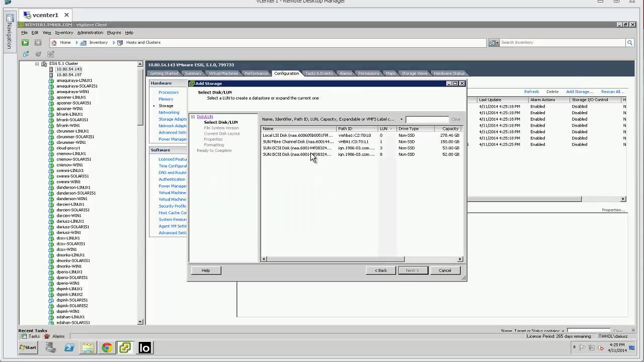Click the Disk/LUN wizard step link
The height and width of the screenshot is (362, 644).
(205, 117)
